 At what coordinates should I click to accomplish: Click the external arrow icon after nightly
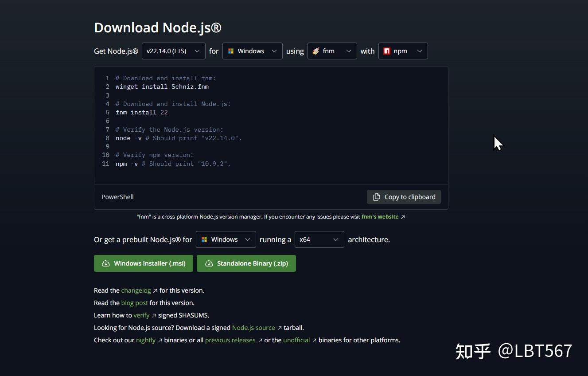point(160,340)
